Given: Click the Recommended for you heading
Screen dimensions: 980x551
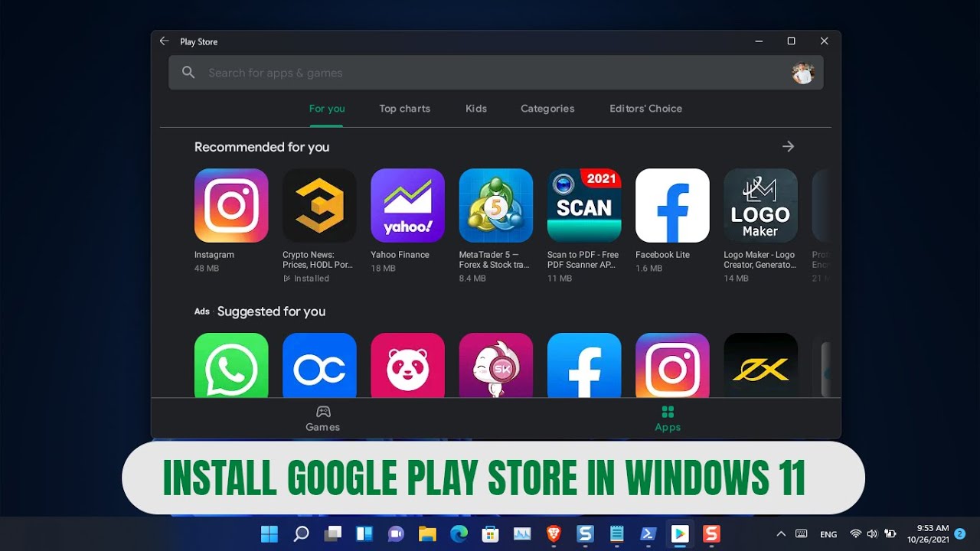Looking at the screenshot, I should (x=262, y=147).
